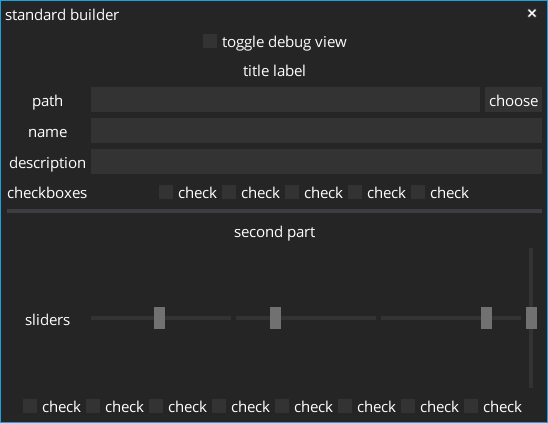548x423 pixels.
Task: Click the first horizontal slider handle
Action: [x=159, y=318]
